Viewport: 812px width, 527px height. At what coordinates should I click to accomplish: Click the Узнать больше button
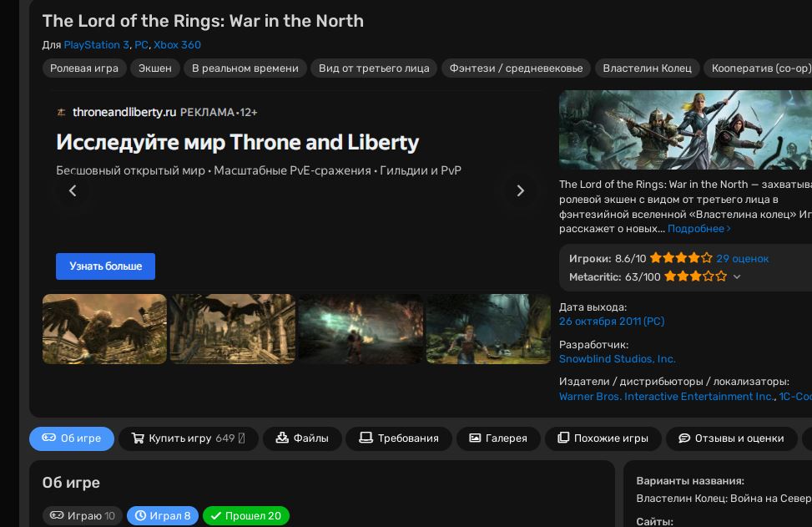[106, 266]
